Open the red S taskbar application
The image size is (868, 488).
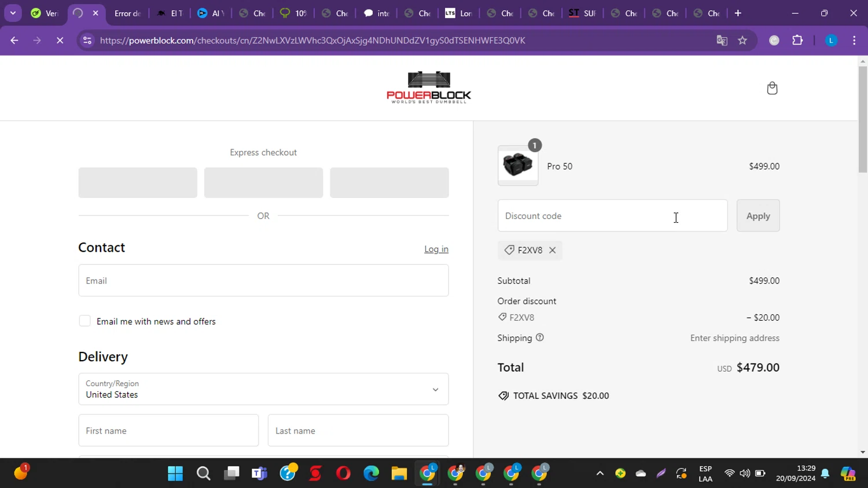pos(315,474)
